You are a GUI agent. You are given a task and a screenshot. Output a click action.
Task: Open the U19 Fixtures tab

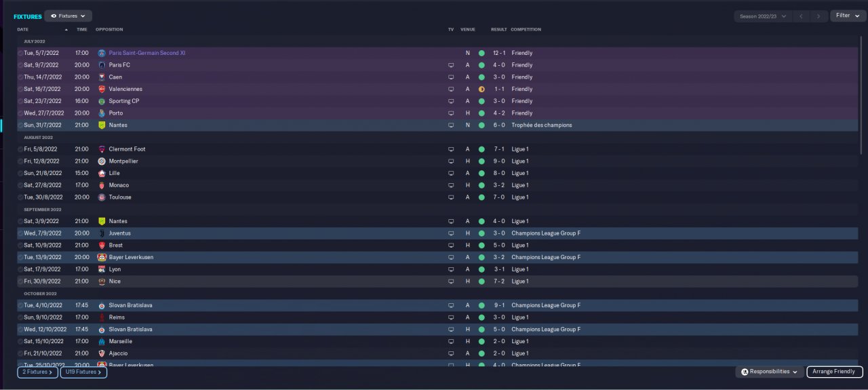[83, 372]
